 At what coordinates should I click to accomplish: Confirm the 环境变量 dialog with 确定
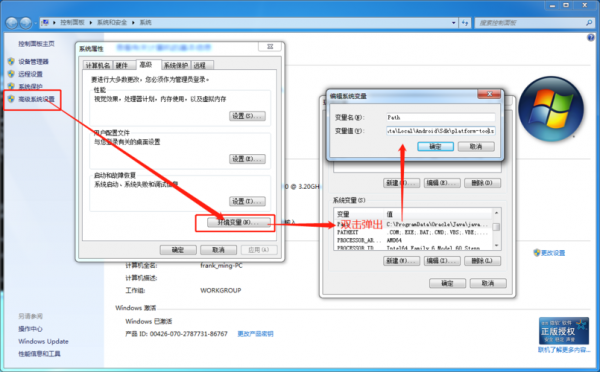[447, 283]
